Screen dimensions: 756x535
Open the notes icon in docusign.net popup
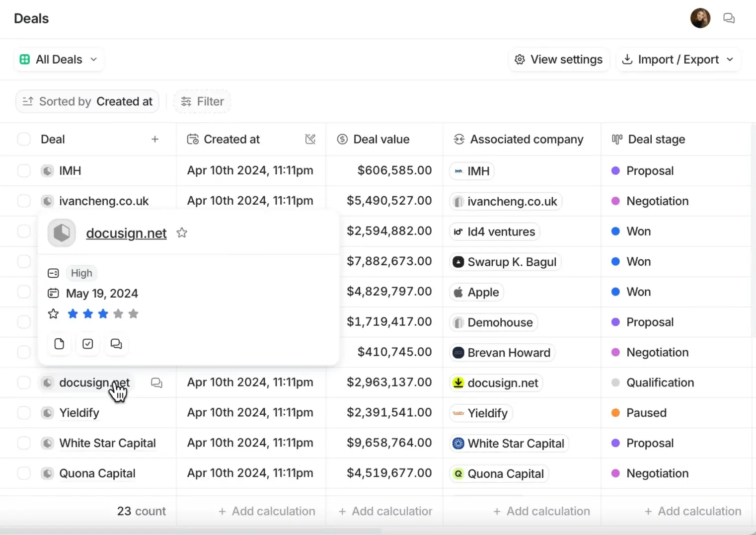(59, 344)
